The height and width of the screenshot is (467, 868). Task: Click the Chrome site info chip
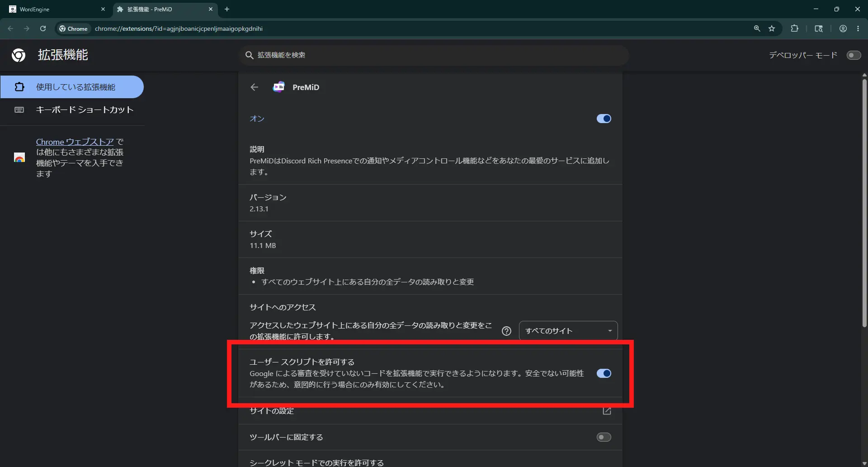pyautogui.click(x=73, y=29)
